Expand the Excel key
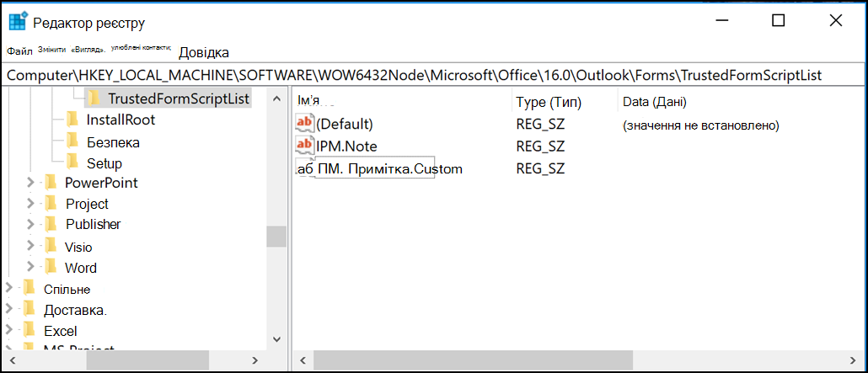Viewport: 868px width, 373px height. (x=9, y=330)
